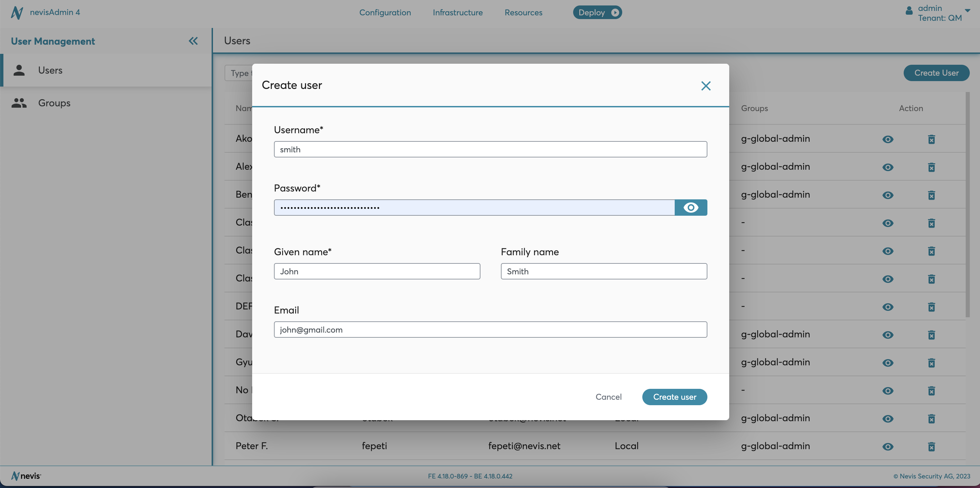Close the Create user dialog
980x488 pixels.
[x=706, y=86]
